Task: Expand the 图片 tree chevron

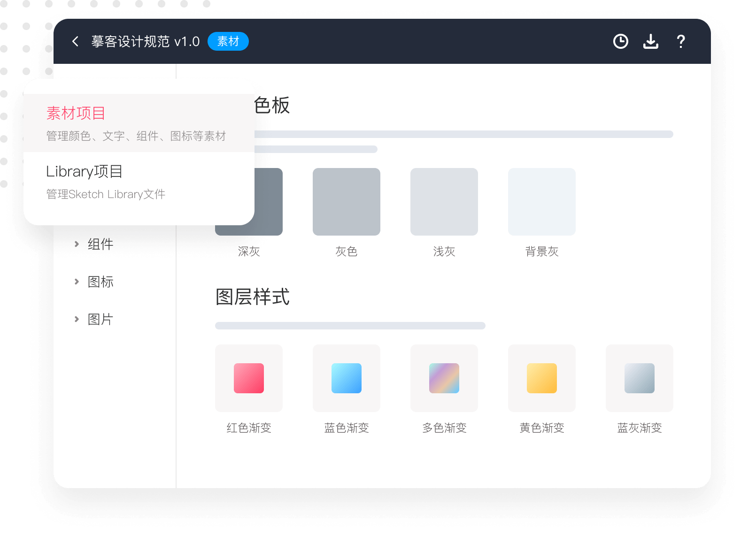Action: 77,319
